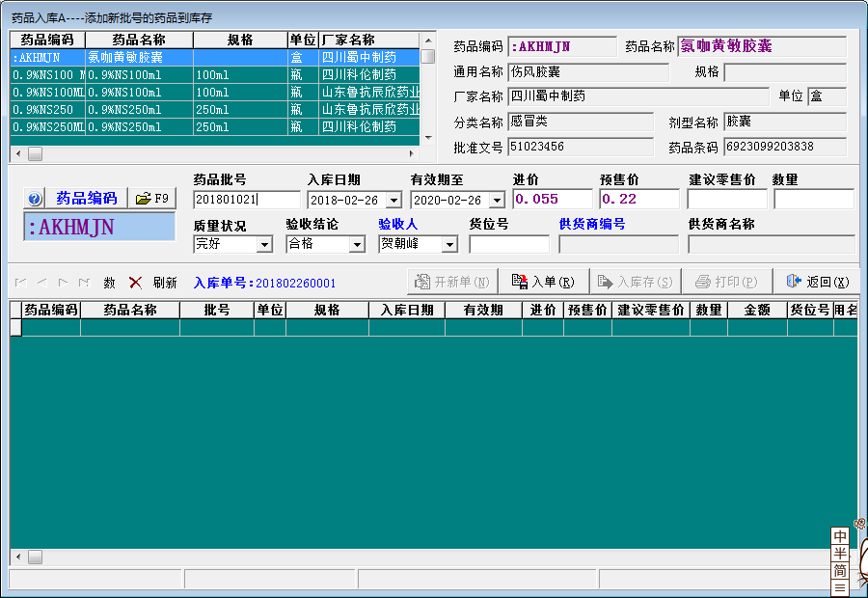The image size is (868, 598).
Task: Select row 0.9%NS250 山东鲁抗辰欣药业
Action: pos(215,110)
